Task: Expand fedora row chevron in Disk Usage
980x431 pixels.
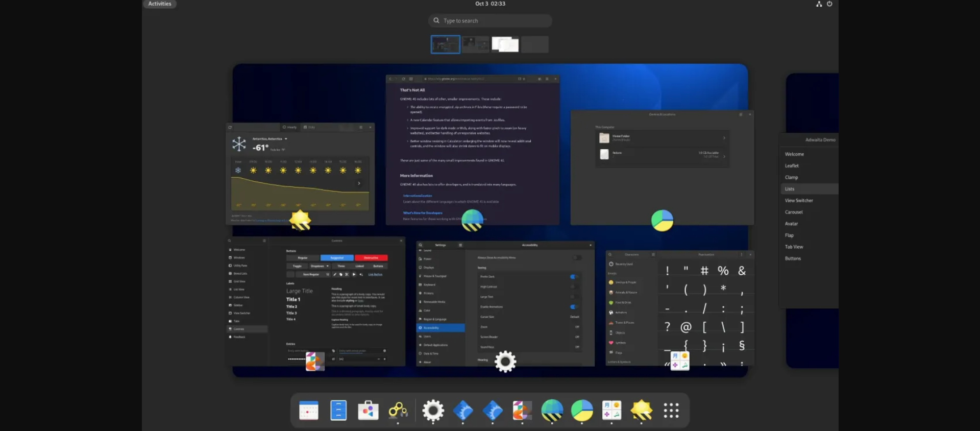Action: 724,156
